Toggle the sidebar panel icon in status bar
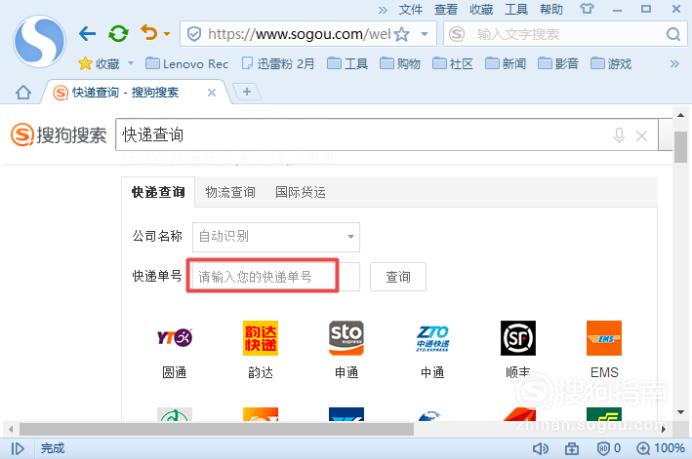 point(17,448)
